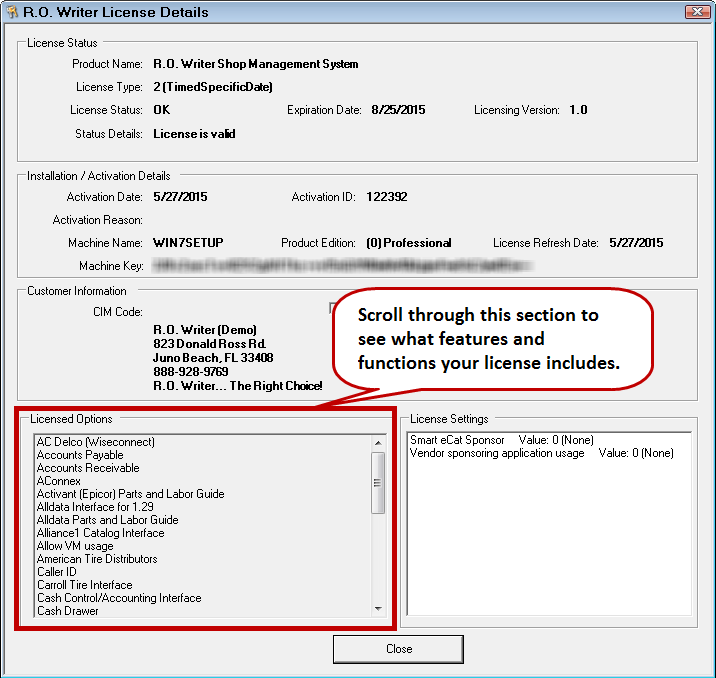Click Allow VM usage entry
The height and width of the screenshot is (678, 716).
75,546
